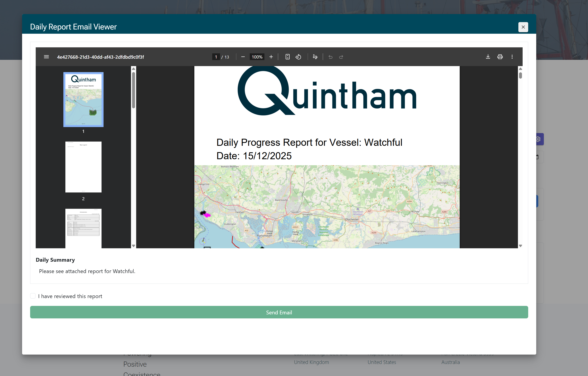Select the page 2 thumbnail
Screen dimensions: 588x376
point(83,167)
